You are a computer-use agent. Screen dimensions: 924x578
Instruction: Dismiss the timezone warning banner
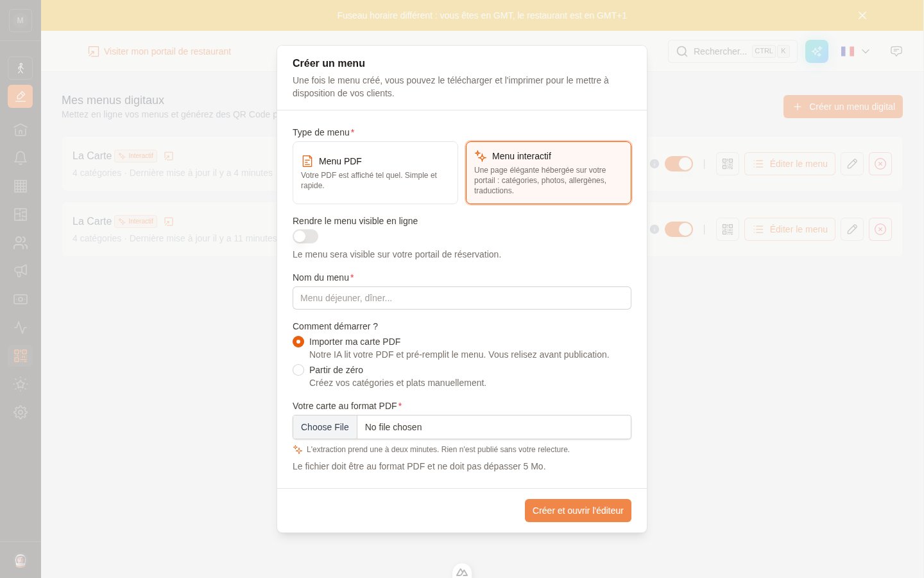click(862, 15)
